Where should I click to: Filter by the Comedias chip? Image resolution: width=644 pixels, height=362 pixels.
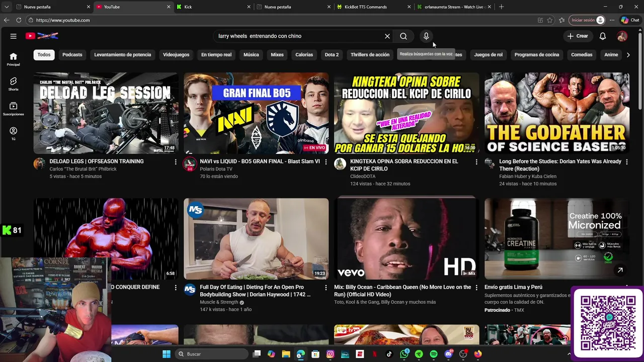click(x=582, y=55)
